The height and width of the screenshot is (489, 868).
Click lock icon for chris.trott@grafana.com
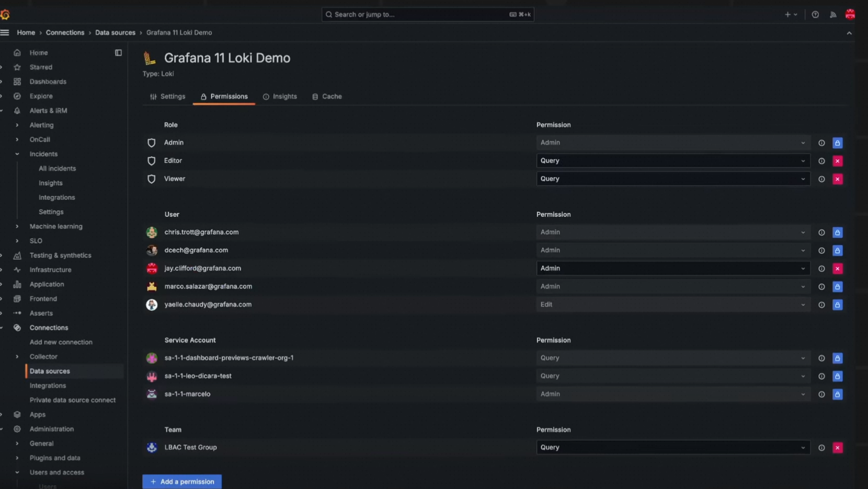click(838, 232)
